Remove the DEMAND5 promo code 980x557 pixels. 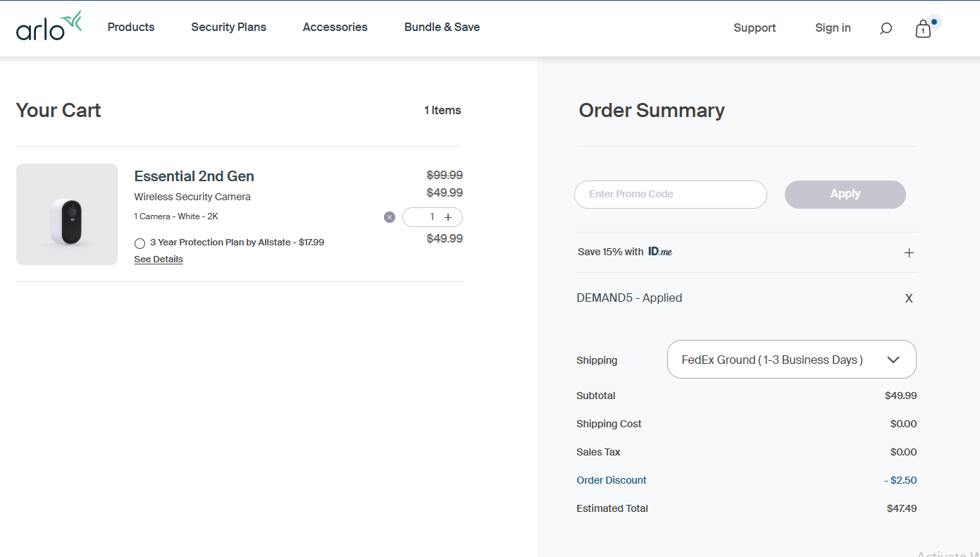(x=909, y=298)
